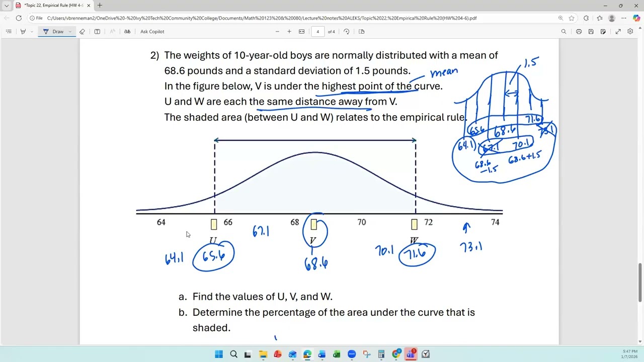Open Draw pen options dropdown arrow
Viewport: 644px width, 362px height.
70,31
